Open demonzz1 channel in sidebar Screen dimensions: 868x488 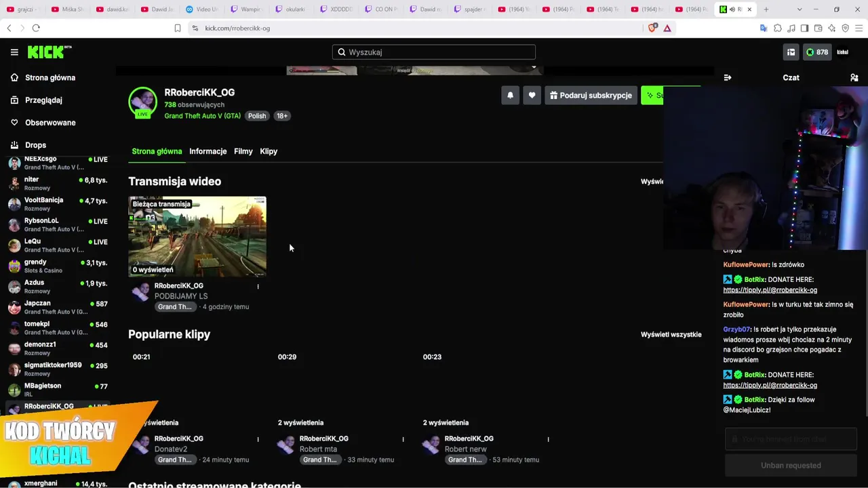[x=58, y=349]
